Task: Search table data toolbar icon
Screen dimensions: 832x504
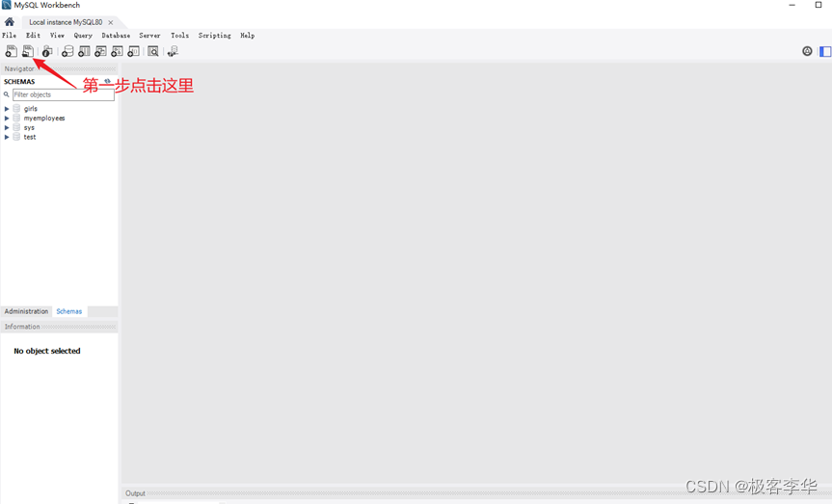Action: pyautogui.click(x=153, y=51)
